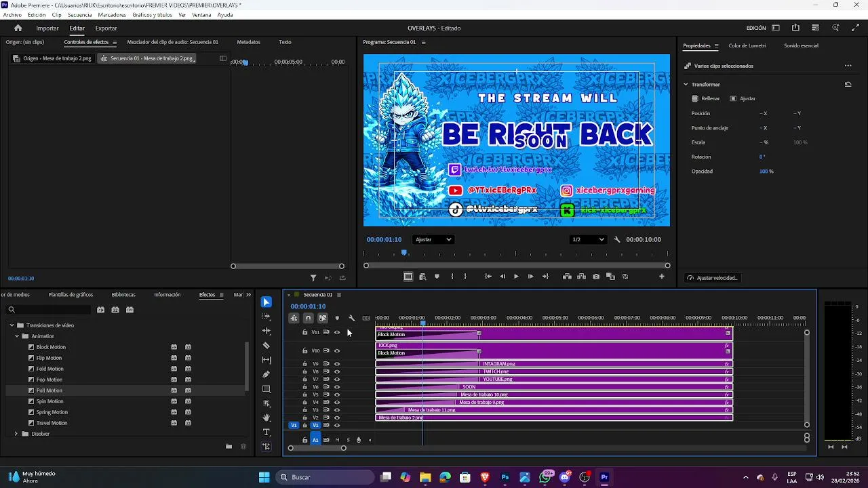This screenshot has width=868, height=488.
Task: Reset the Transformar properties
Action: pyautogui.click(x=848, y=84)
